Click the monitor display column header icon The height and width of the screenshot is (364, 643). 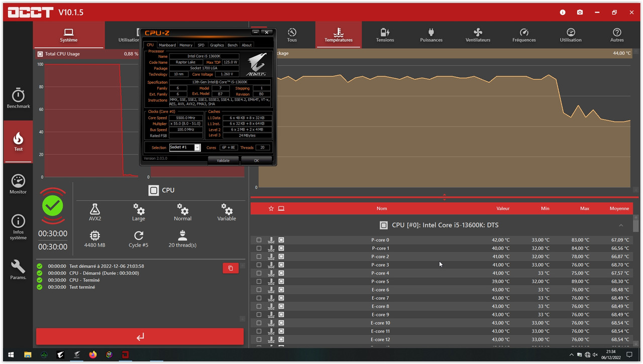click(x=281, y=208)
